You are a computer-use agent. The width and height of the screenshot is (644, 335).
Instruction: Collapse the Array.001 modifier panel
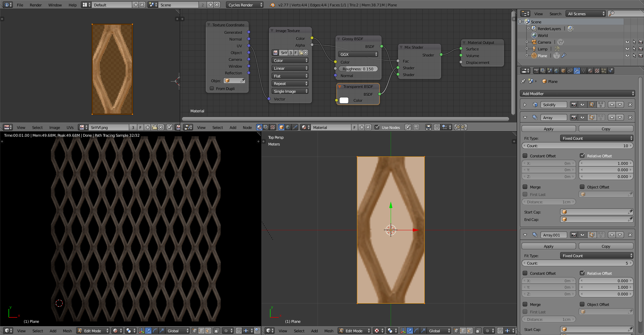pos(525,235)
